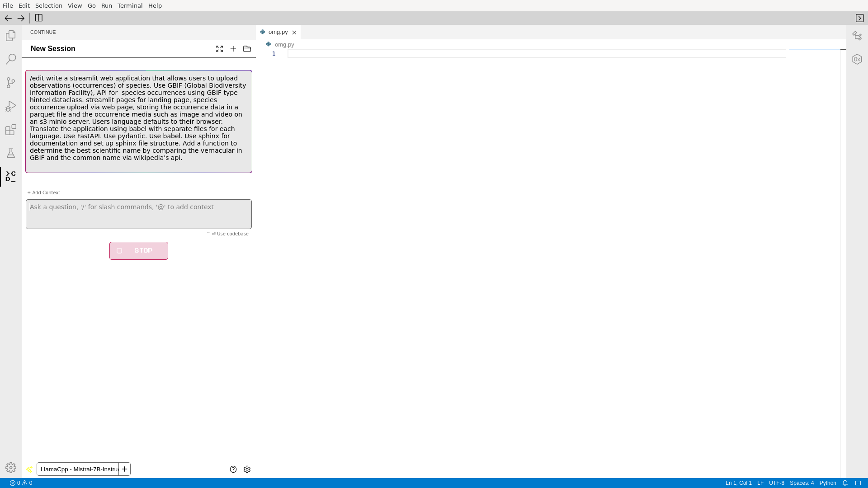Screen dimensions: 868x488
Task: Open the File menu
Action: [8, 5]
